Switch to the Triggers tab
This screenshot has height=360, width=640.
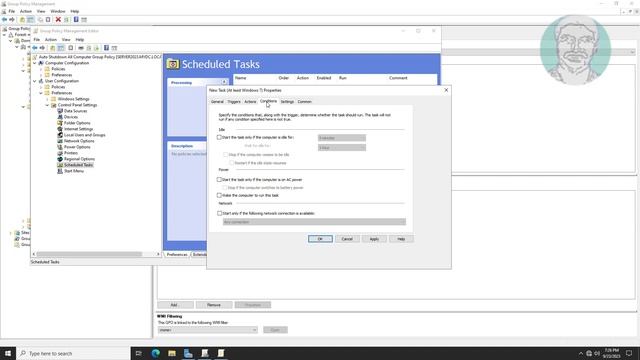pos(234,102)
